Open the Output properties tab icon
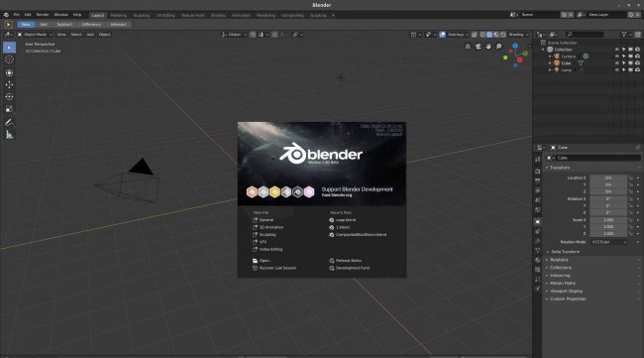 click(538, 180)
